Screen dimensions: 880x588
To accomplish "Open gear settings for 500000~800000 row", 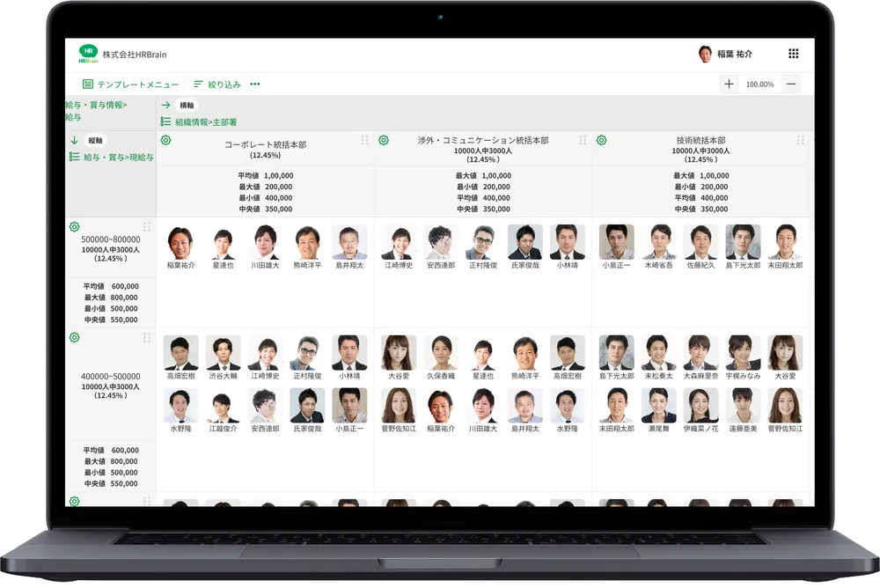I will click(74, 227).
